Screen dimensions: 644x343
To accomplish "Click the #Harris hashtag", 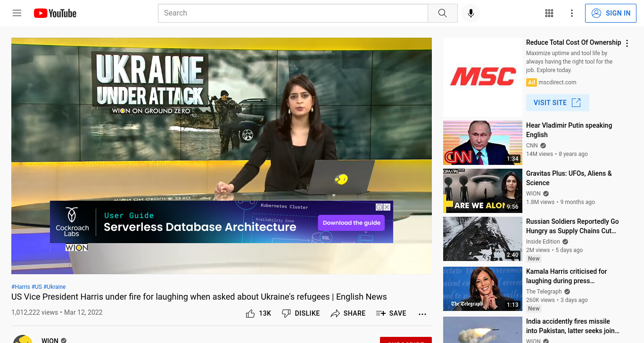I will coord(21,287).
